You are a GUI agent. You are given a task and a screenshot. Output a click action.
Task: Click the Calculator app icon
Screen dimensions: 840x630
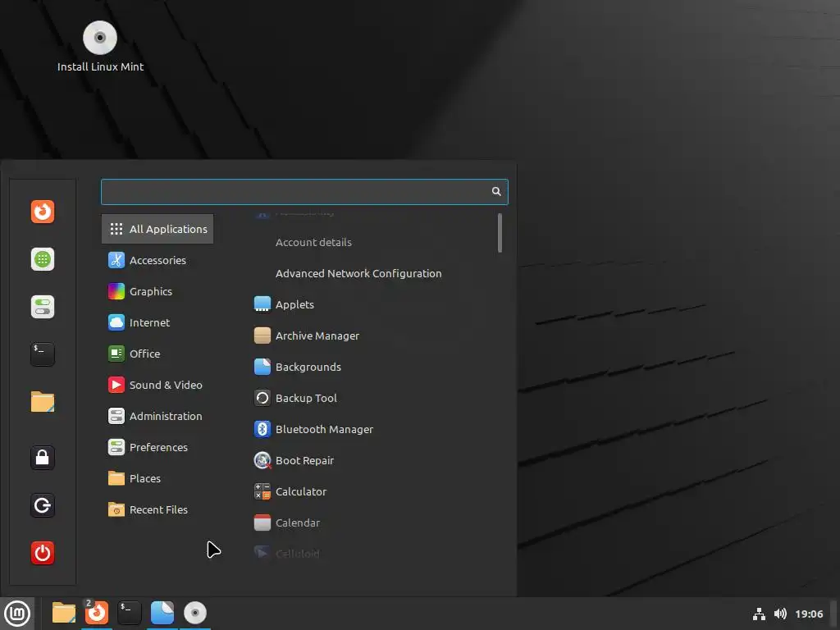262,491
